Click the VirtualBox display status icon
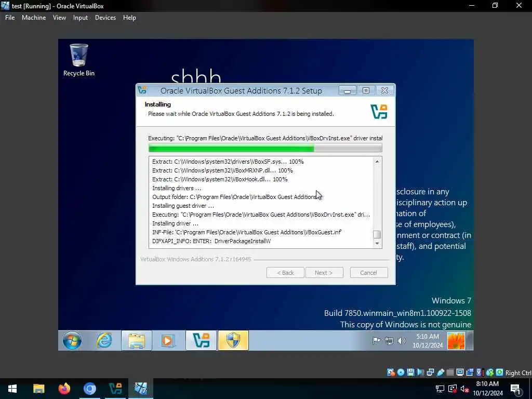The height and width of the screenshot is (399, 532). click(460, 373)
